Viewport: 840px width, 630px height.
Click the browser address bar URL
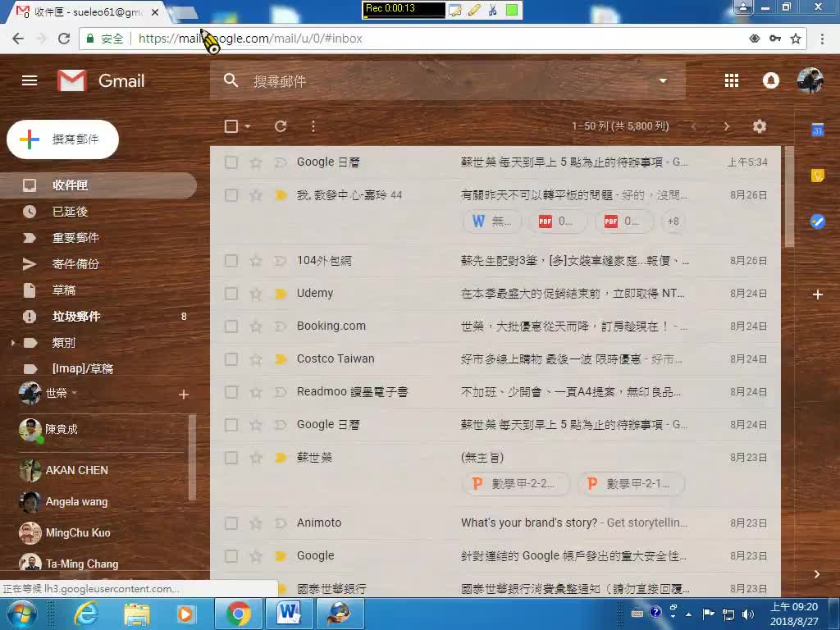pyautogui.click(x=250, y=39)
